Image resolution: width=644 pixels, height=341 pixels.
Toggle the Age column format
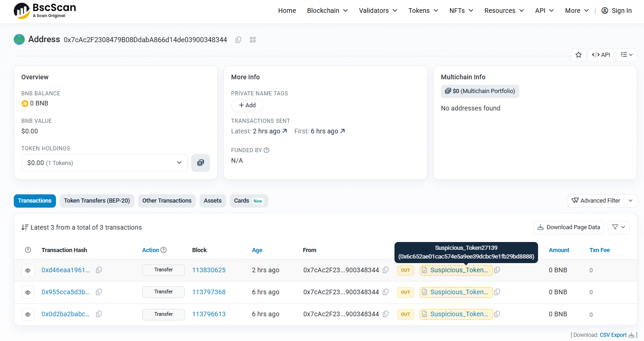tap(257, 250)
